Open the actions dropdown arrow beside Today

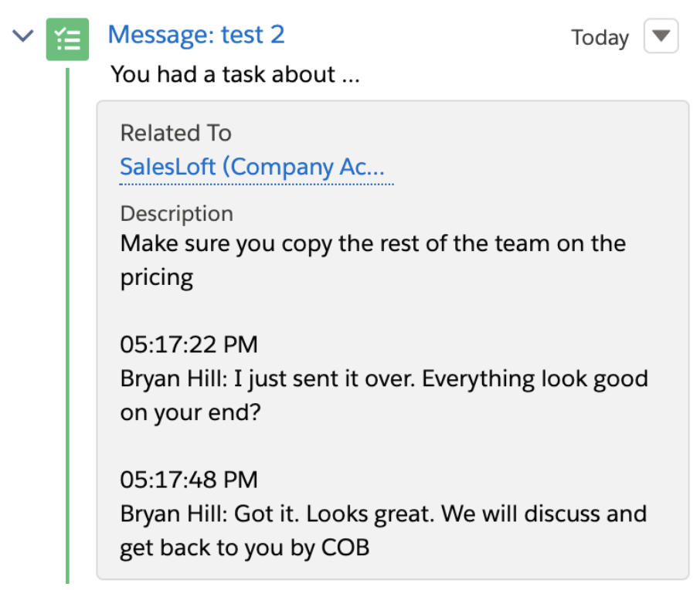point(661,37)
